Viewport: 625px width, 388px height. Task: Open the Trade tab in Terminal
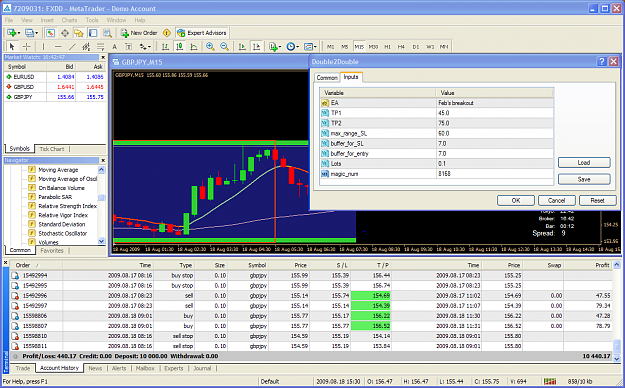click(23, 368)
